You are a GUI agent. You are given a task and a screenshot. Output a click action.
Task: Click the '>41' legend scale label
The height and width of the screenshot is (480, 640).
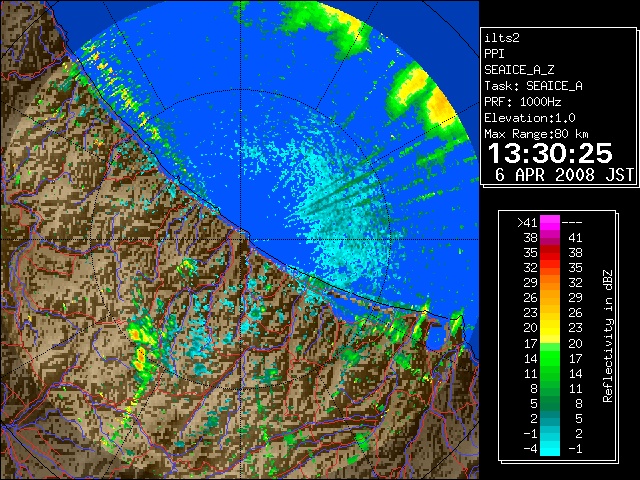(x=527, y=223)
